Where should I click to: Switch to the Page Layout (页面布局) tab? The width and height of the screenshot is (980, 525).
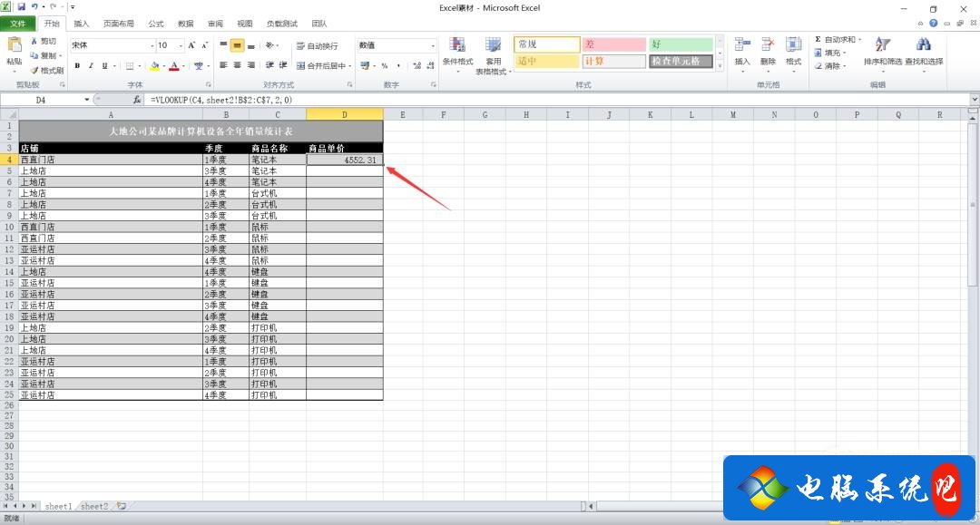click(119, 24)
